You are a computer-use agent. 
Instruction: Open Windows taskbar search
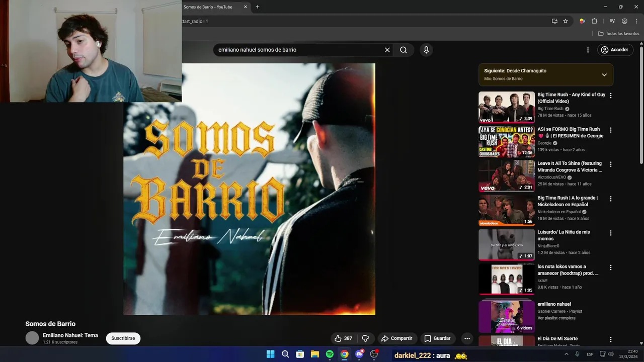285,354
